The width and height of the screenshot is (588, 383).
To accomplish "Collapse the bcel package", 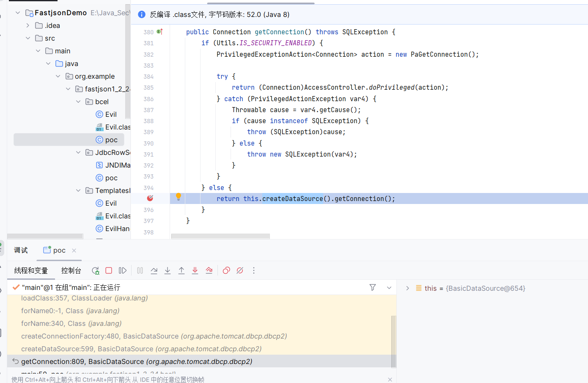I will (78, 102).
